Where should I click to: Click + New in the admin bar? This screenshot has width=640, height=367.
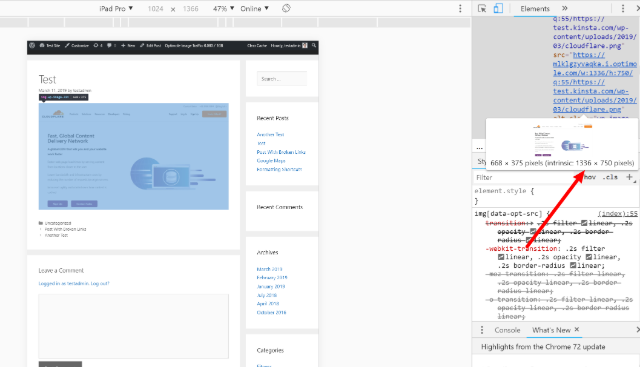[x=128, y=45]
